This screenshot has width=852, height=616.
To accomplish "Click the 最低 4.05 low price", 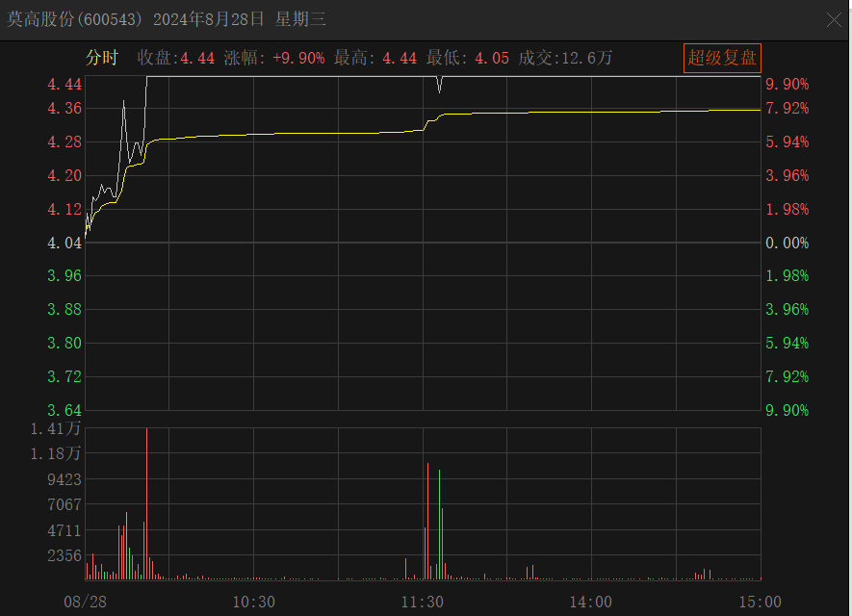I will pyautogui.click(x=468, y=59).
